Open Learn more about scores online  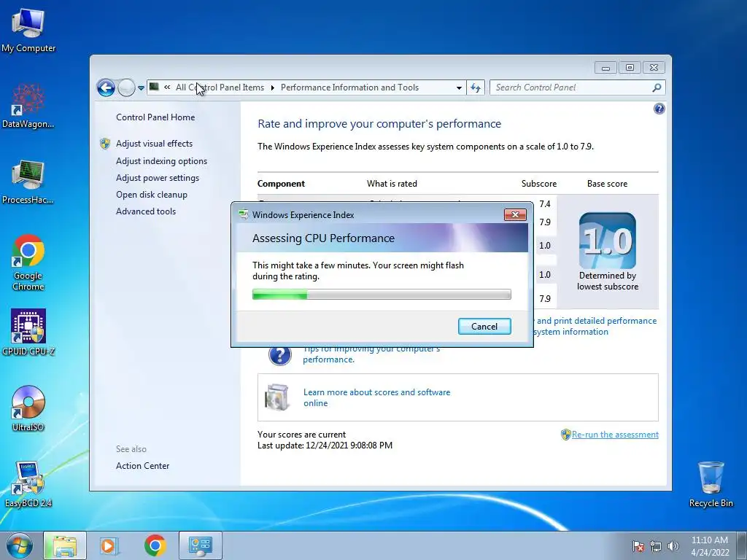click(x=377, y=397)
